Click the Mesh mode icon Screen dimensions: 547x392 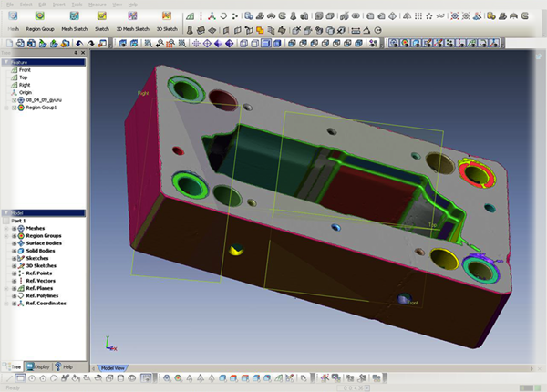(13, 16)
